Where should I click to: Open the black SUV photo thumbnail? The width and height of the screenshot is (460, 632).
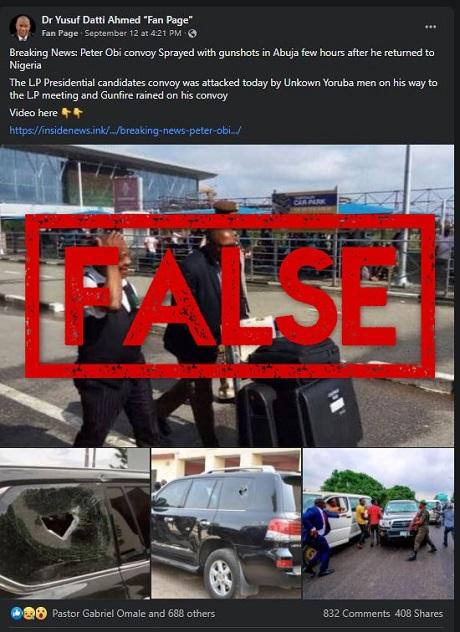click(x=226, y=523)
